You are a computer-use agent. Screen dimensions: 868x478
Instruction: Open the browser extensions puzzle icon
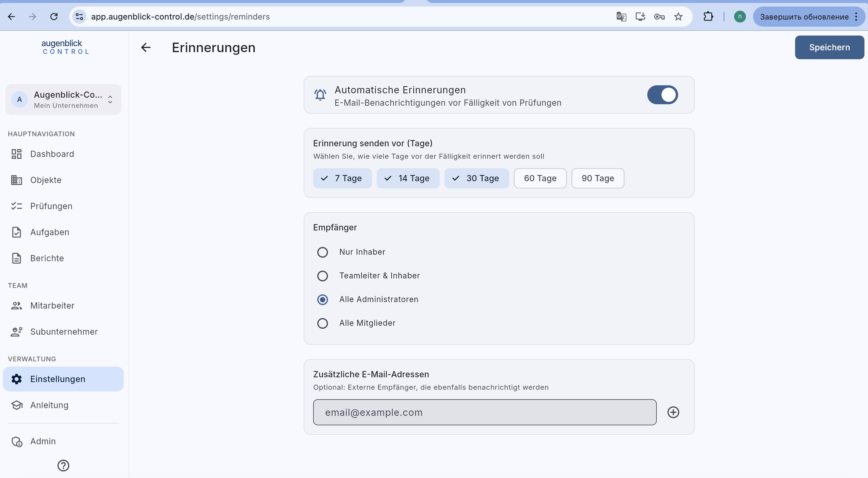708,17
